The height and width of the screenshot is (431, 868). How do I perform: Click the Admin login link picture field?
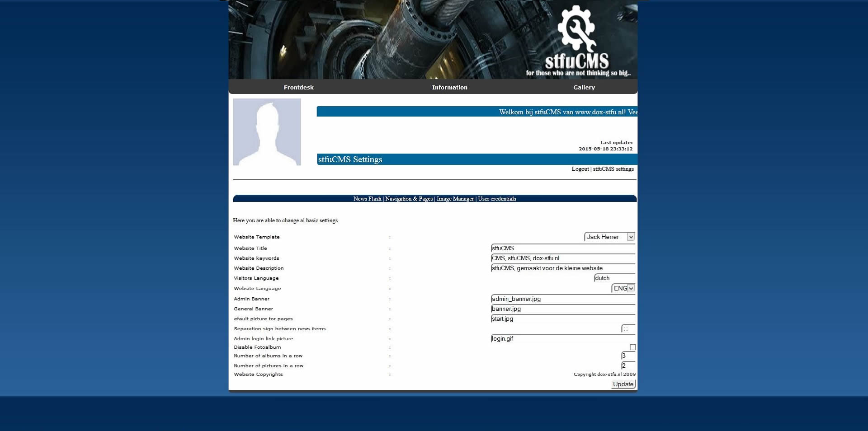click(x=563, y=338)
